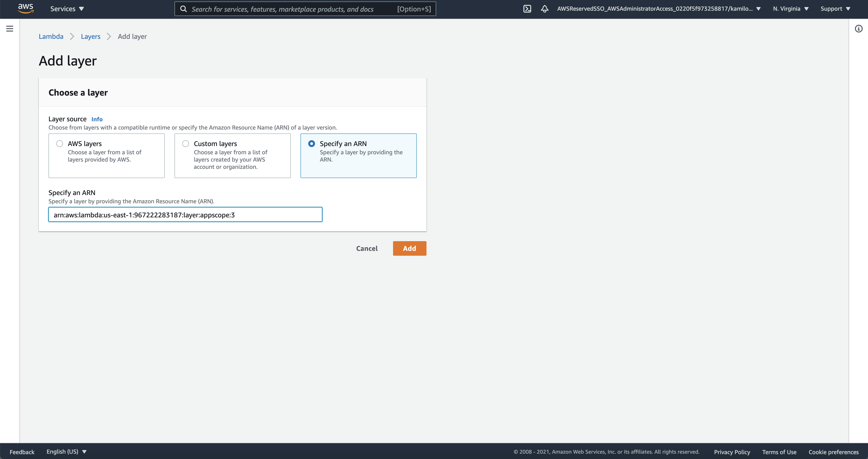
Task: Go to the Layers breadcrumb
Action: point(90,36)
